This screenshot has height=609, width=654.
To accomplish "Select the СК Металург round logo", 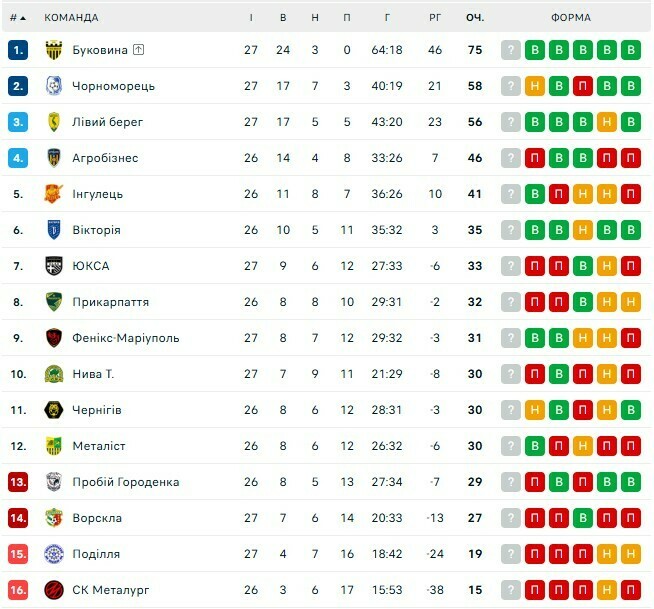I will click(54, 590).
